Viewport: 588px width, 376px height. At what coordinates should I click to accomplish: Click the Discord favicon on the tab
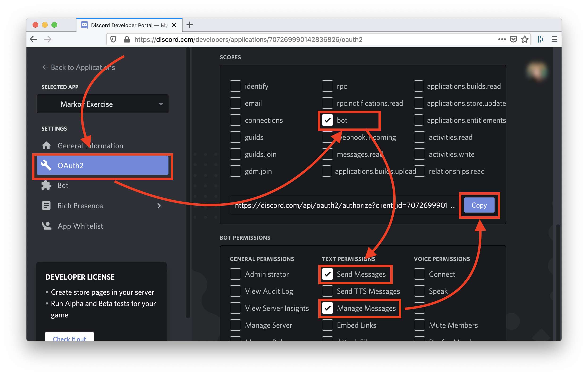84,25
